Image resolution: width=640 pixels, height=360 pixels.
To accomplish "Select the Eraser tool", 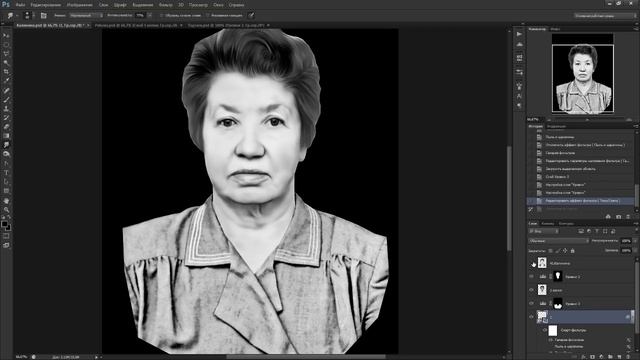I will pos(6,127).
